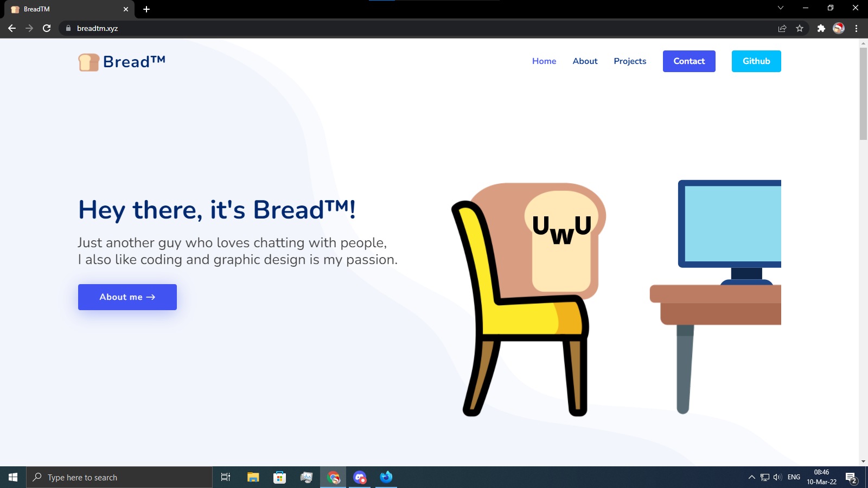This screenshot has width=868, height=488.
Task: Open the browser Extensions puzzle icon
Action: [821, 28]
